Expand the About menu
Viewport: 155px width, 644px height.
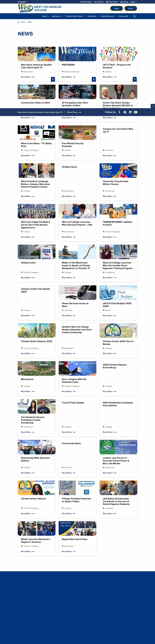46,16
